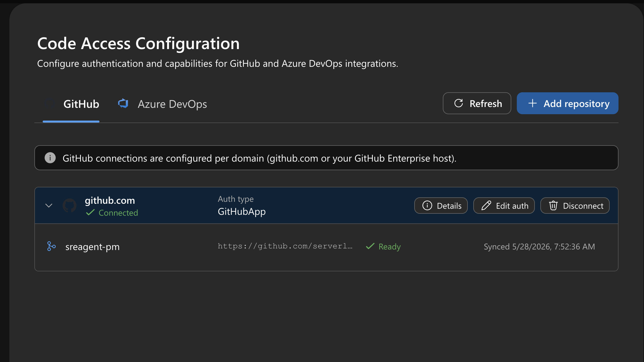Open Details for github.com connection

click(441, 206)
